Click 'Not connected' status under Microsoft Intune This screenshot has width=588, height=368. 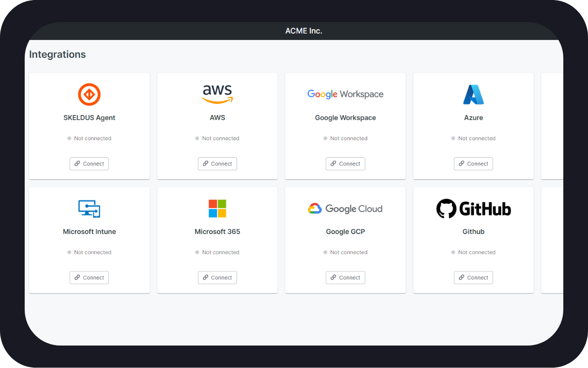(89, 253)
